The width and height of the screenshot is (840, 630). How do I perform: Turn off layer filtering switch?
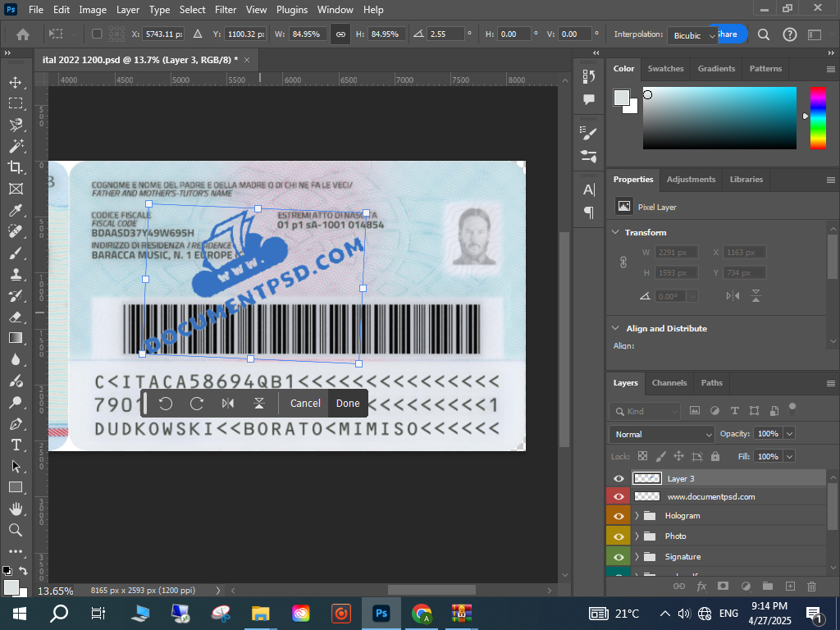click(x=792, y=409)
